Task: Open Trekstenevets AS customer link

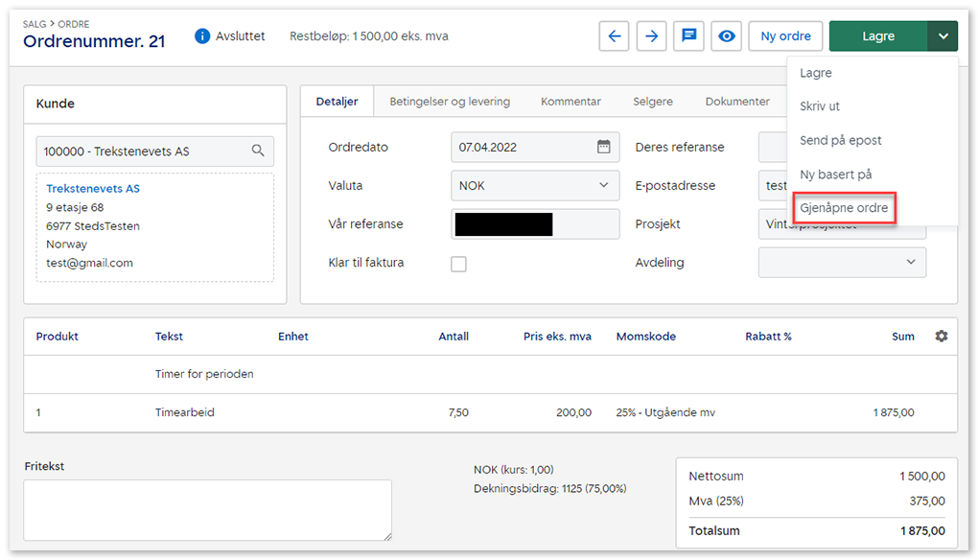Action: click(x=93, y=189)
